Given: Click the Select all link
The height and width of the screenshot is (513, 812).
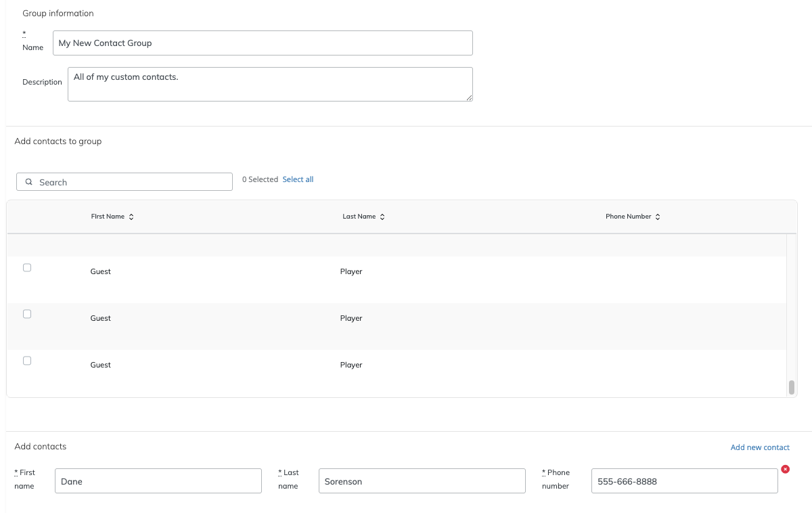Looking at the screenshot, I should tap(298, 179).
